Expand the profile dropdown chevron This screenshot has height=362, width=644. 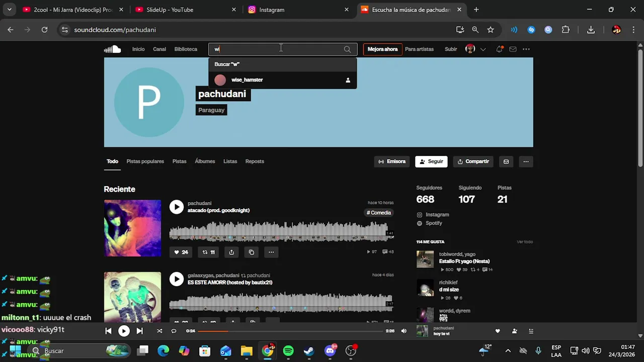pos(483,49)
